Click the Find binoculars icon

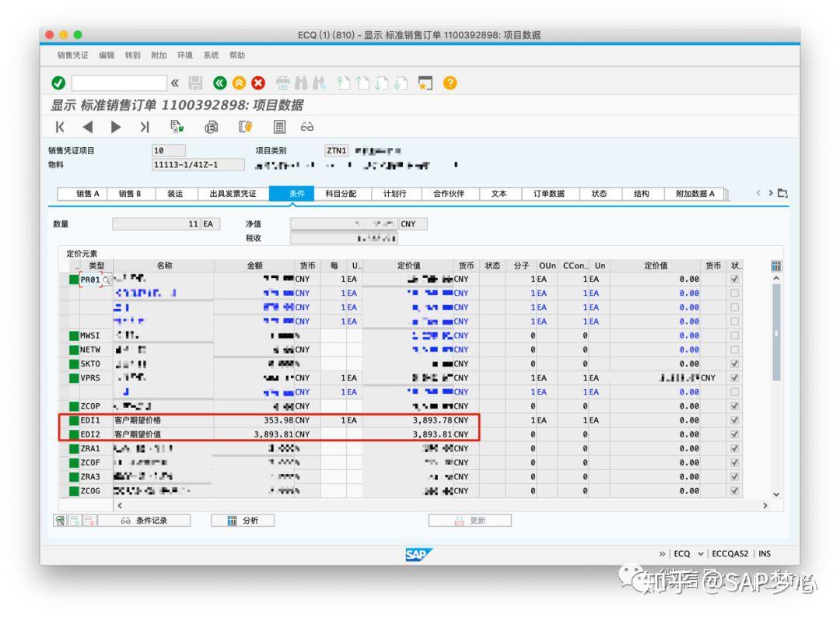click(302, 83)
